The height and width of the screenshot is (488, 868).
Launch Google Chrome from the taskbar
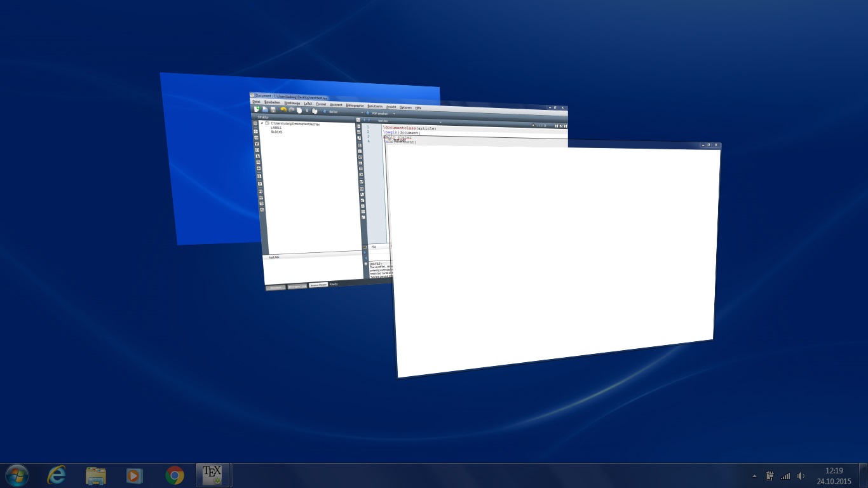coord(174,475)
